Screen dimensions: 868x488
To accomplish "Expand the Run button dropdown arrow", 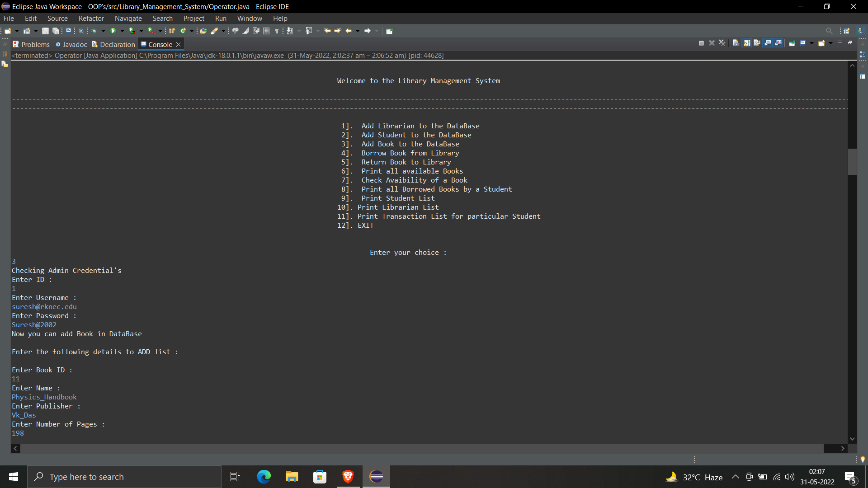I will pyautogui.click(x=122, y=31).
